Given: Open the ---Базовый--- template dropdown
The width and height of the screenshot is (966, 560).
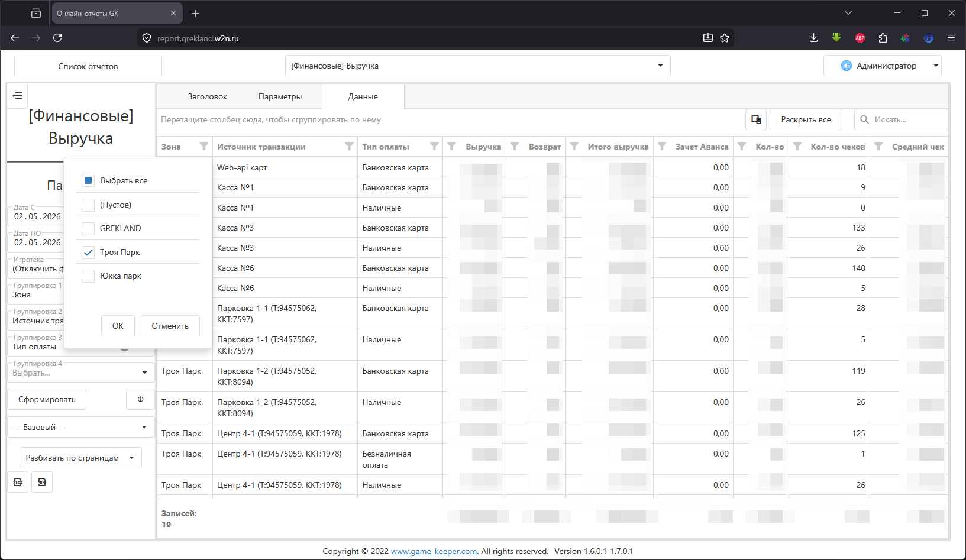Looking at the screenshot, I should click(x=80, y=427).
